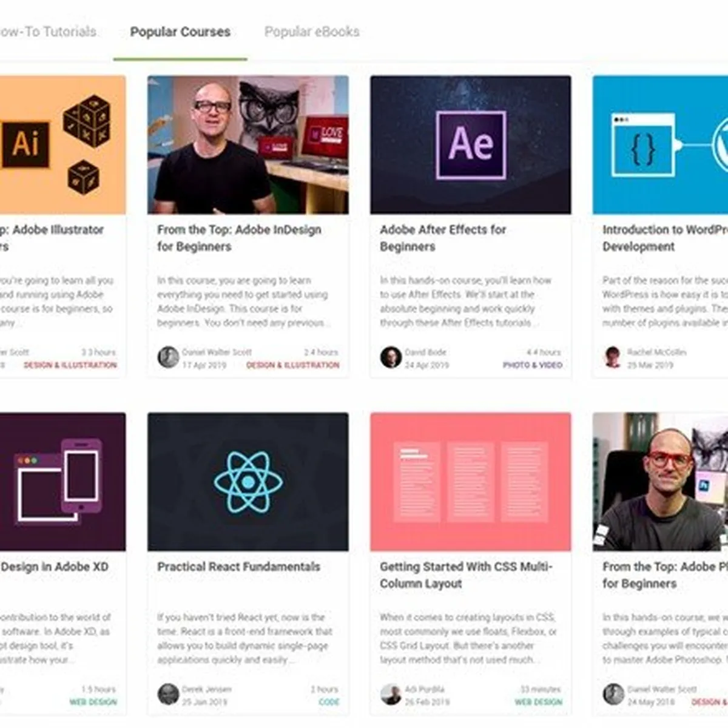Open the Photoshop card's author name Daniel Walter Scott
Screen dimensions: 728x728
point(662,689)
